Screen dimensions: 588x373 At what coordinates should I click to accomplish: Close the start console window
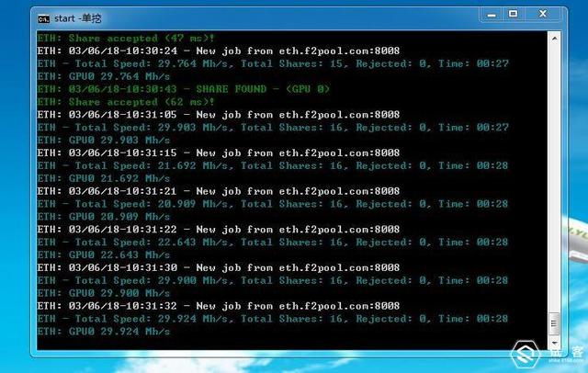click(x=543, y=15)
